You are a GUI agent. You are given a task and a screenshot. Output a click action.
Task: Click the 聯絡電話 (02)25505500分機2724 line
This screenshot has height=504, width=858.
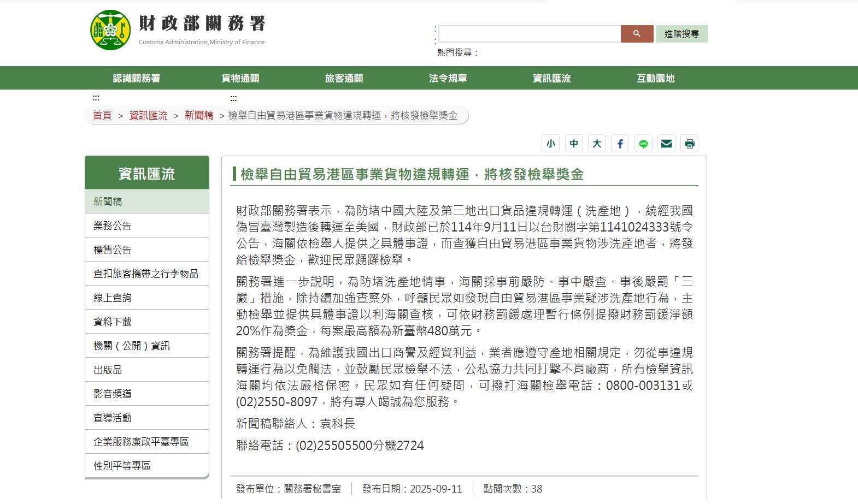pos(330,446)
